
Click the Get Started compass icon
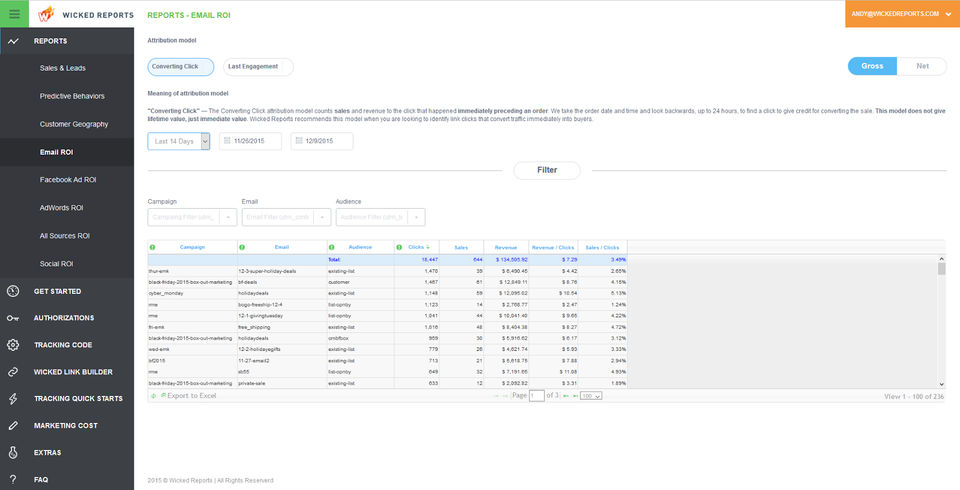point(13,291)
